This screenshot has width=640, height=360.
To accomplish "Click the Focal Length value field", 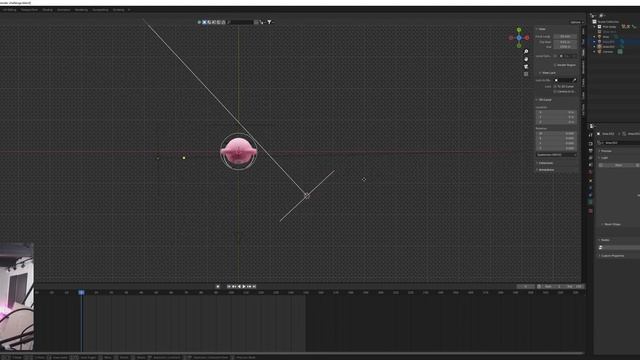I will pyautogui.click(x=565, y=36).
